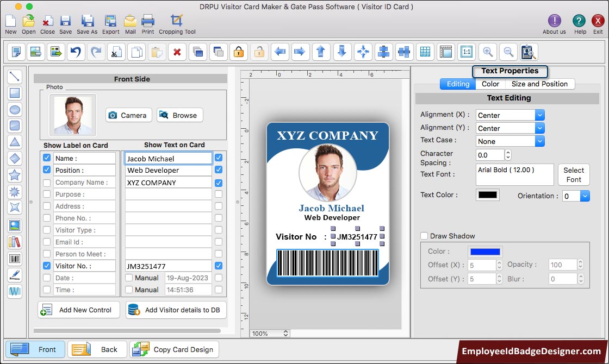Adjust the Opacity stepper

[580, 265]
